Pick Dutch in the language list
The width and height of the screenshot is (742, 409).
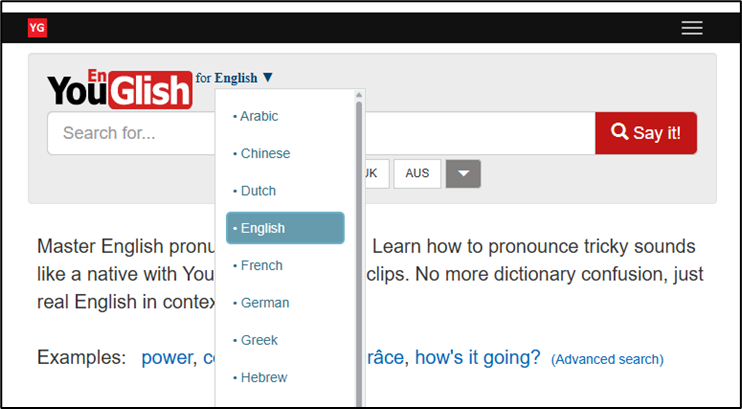(258, 190)
